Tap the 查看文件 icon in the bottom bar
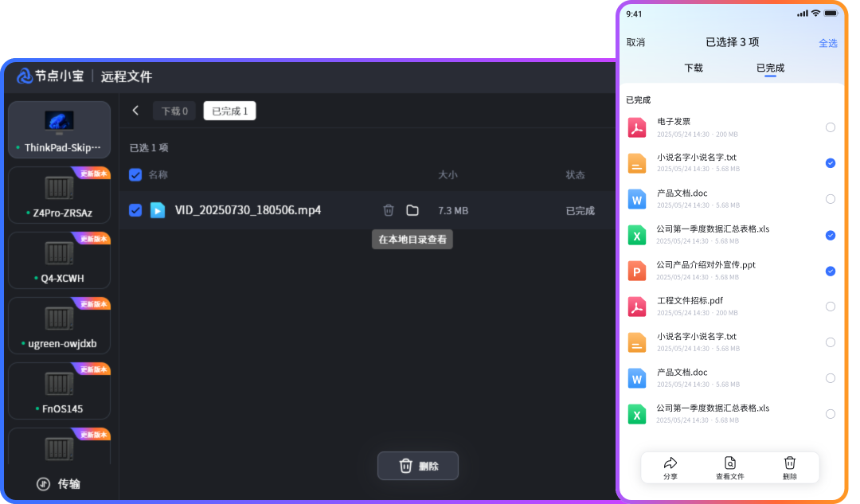 [729, 464]
